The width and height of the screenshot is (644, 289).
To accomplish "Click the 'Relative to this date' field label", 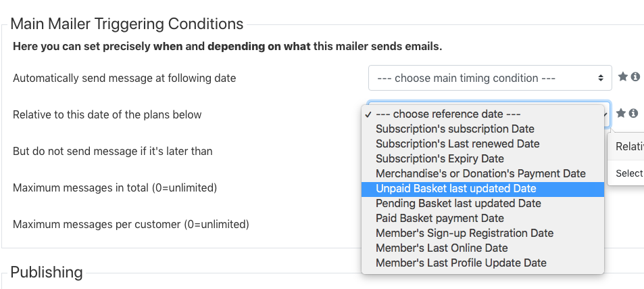I will (107, 114).
